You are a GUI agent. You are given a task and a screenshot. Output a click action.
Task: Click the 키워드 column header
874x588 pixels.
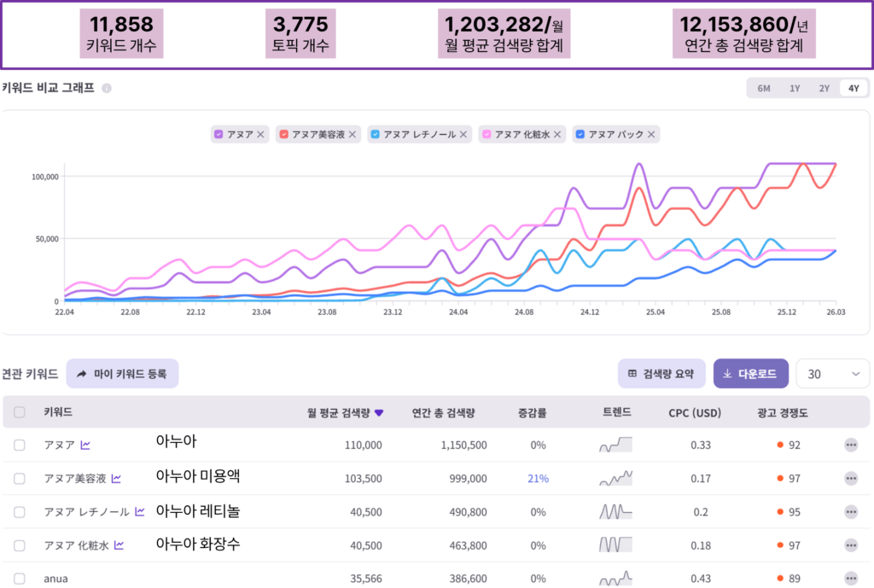click(x=58, y=412)
